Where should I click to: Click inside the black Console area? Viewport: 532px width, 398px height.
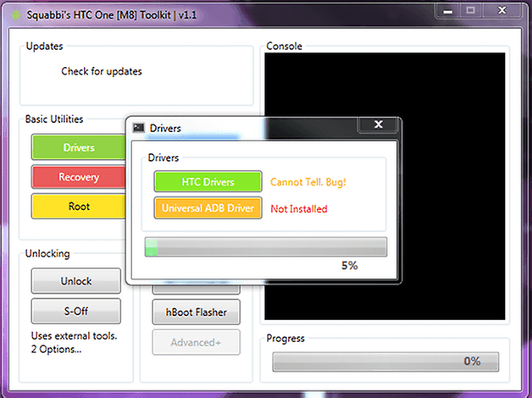pyautogui.click(x=385, y=186)
